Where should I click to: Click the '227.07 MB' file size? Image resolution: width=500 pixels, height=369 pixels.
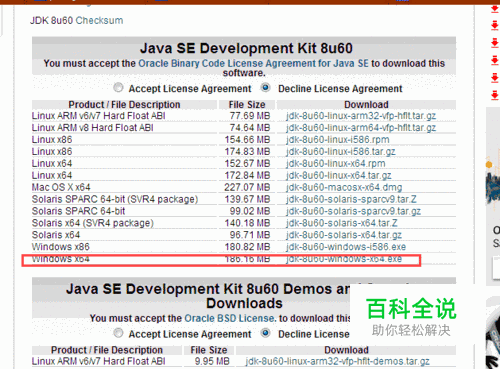pyautogui.click(x=247, y=187)
